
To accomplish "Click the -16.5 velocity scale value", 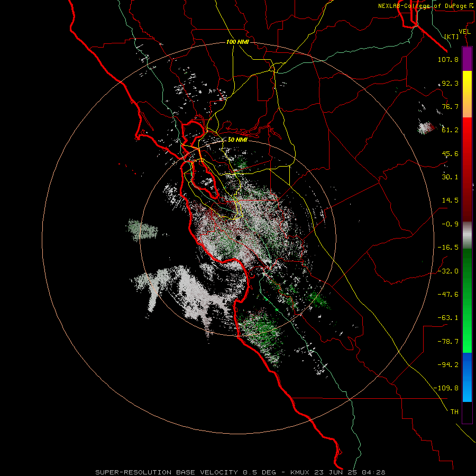I will pos(448,248).
